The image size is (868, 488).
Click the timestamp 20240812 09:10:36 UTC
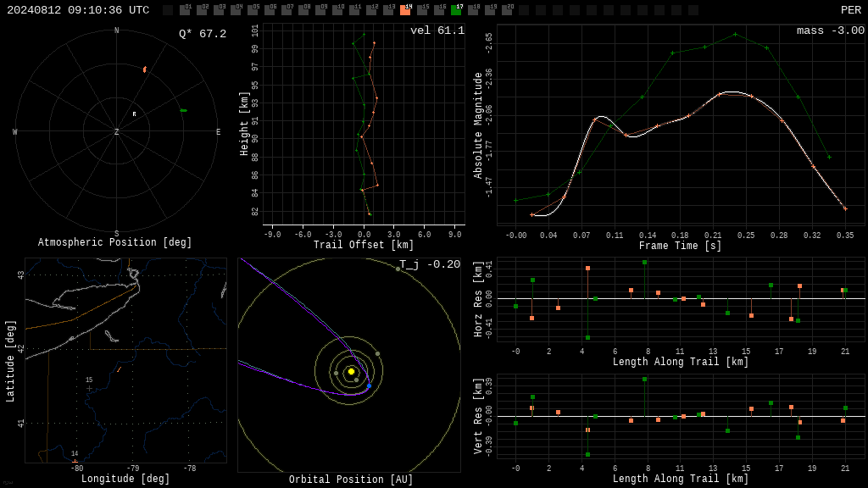(78, 10)
